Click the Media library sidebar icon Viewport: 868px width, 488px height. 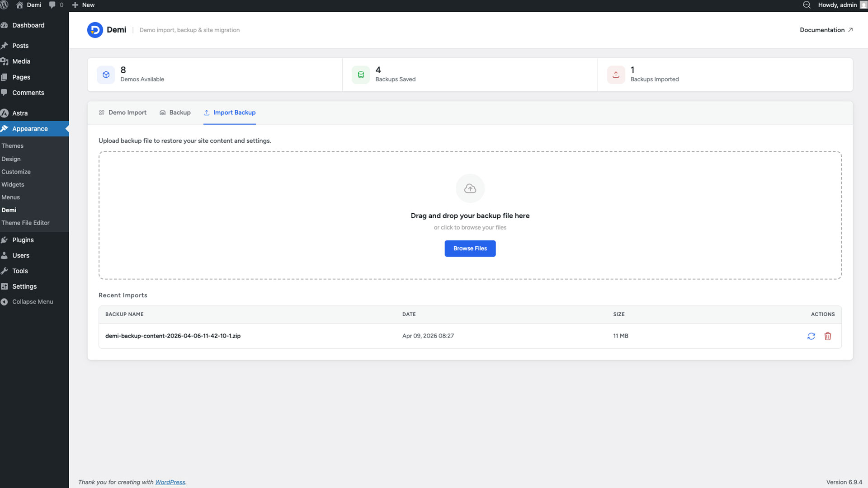pos(4,61)
